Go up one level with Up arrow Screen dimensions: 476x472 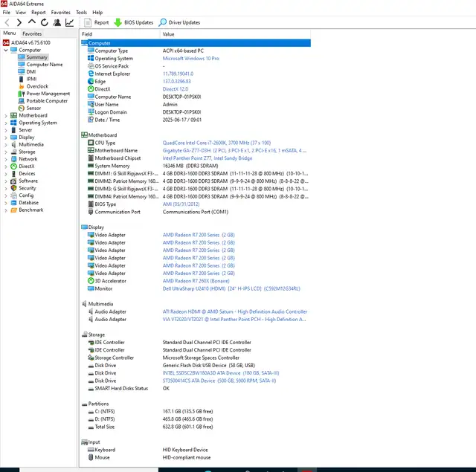[31, 22]
